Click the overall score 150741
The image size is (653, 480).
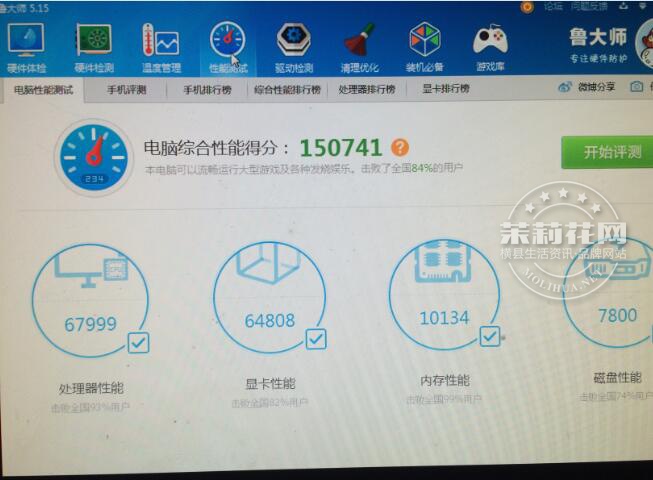(x=341, y=147)
